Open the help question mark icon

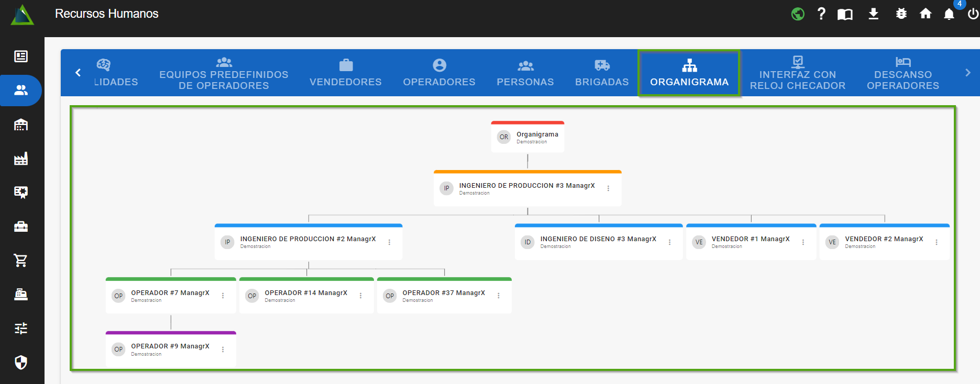[821, 14]
